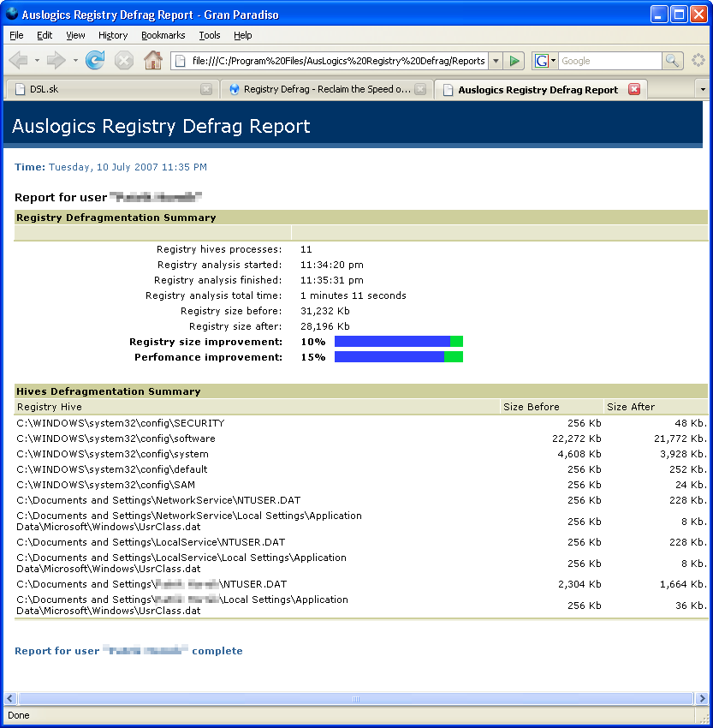
Task: Click the '10%' registry size improvement value
Action: 313,342
